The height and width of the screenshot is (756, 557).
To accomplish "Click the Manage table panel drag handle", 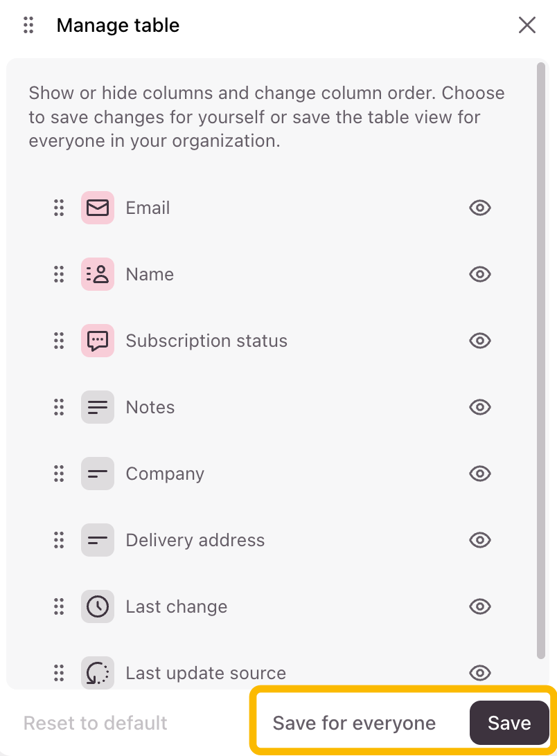I will click(x=28, y=26).
